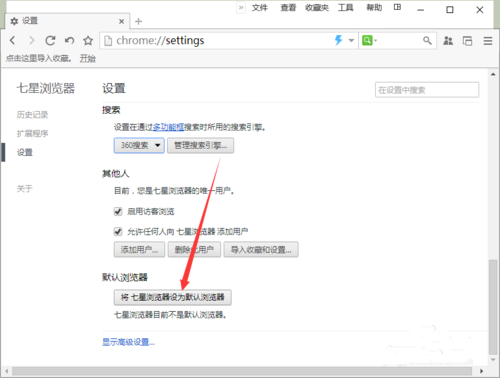
Task: Click 开始 link in import bookmarks bar
Action: point(88,59)
